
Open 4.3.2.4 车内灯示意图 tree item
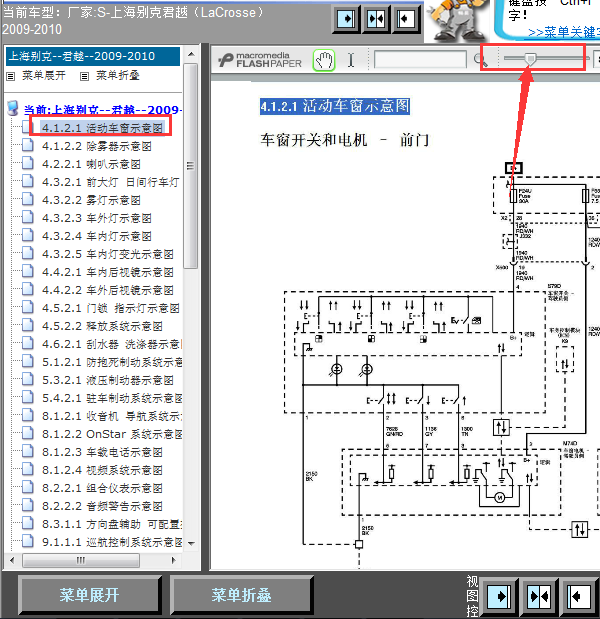click(97, 236)
